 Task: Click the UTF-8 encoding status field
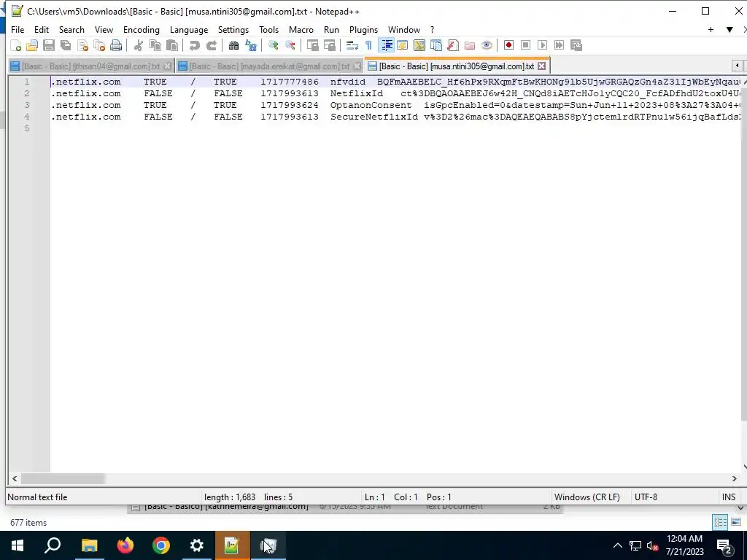tap(646, 497)
